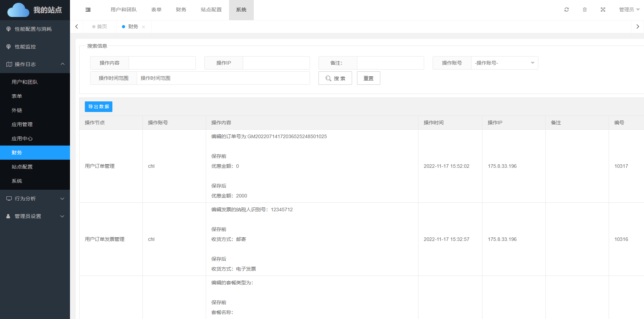This screenshot has width=644, height=319.
Task: Click the 搜索 button
Action: point(335,78)
